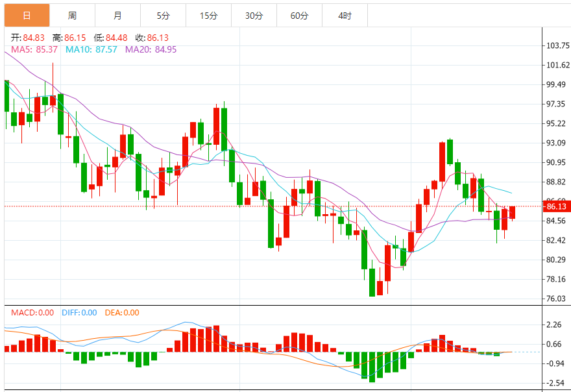Open the 5分 timeframe tab
Screen dimensions: 571x392
click(x=163, y=16)
